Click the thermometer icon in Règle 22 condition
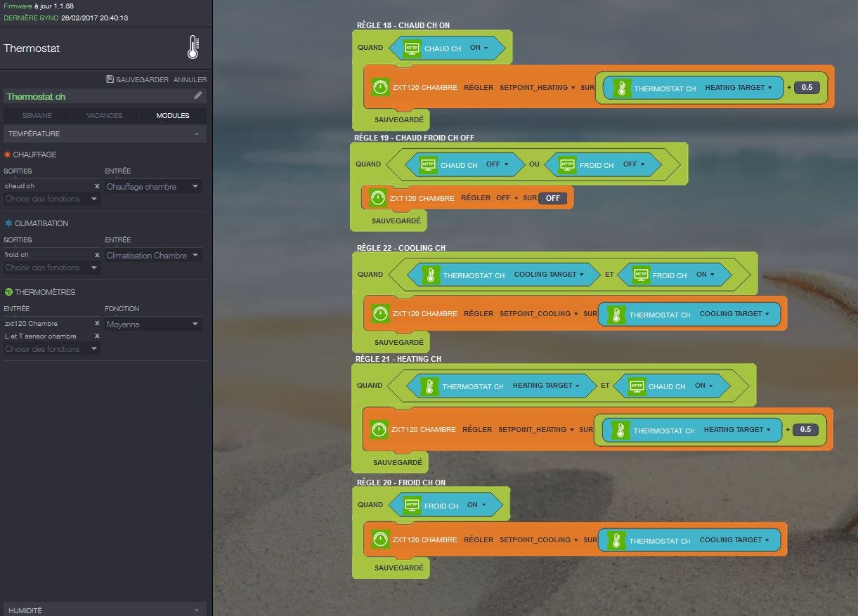This screenshot has height=616, width=858. pos(431,275)
